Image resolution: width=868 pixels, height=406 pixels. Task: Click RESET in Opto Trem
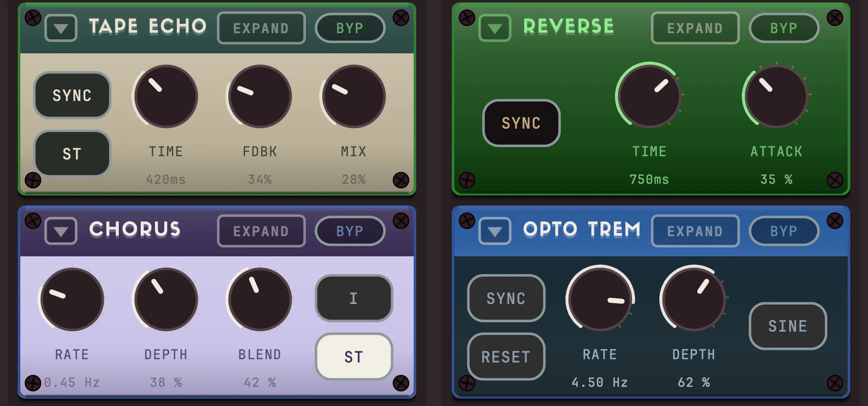click(x=506, y=357)
